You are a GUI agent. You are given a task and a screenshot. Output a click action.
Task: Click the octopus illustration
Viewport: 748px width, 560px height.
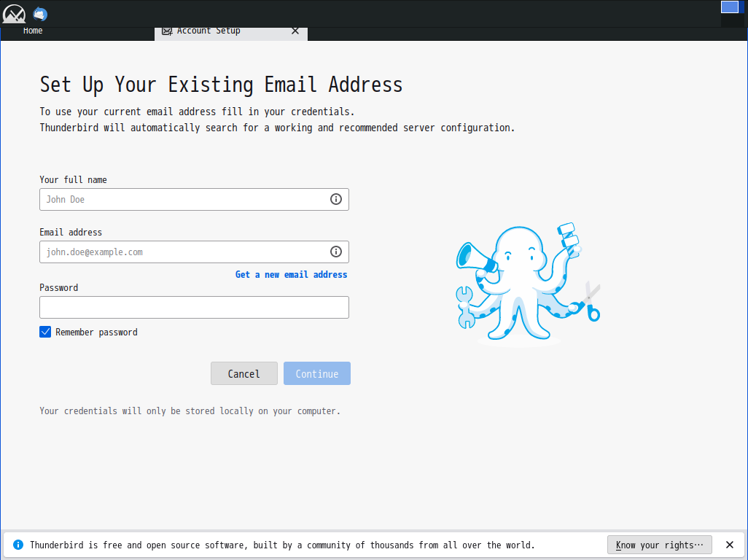(528, 284)
